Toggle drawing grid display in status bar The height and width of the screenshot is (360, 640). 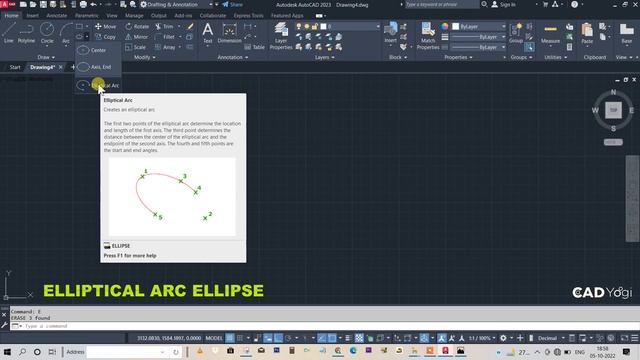pyautogui.click(x=230, y=338)
